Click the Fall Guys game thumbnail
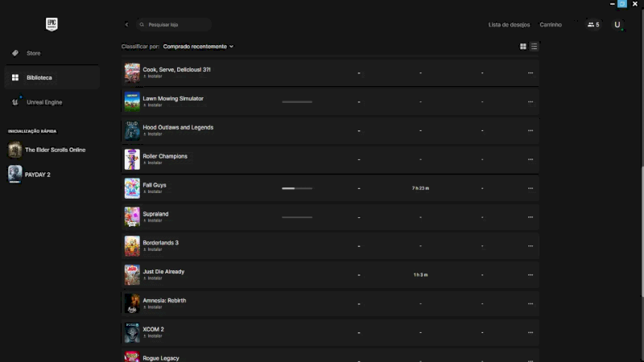The width and height of the screenshot is (644, 362). click(x=132, y=188)
